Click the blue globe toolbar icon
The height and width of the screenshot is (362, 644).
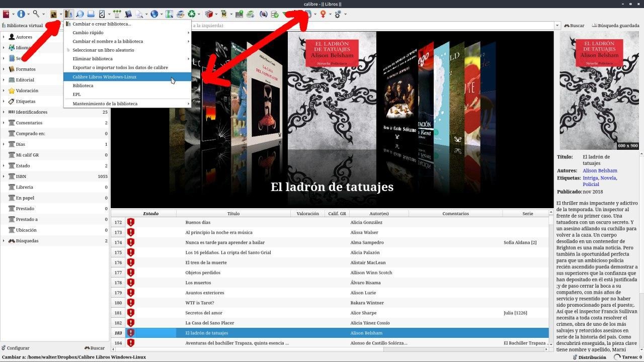coord(154,14)
